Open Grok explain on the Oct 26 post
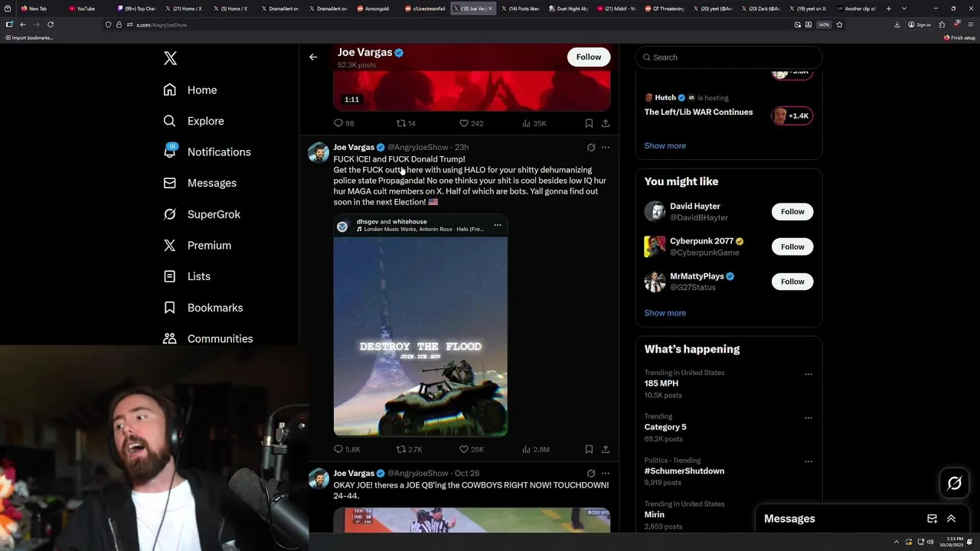 [x=591, y=473]
